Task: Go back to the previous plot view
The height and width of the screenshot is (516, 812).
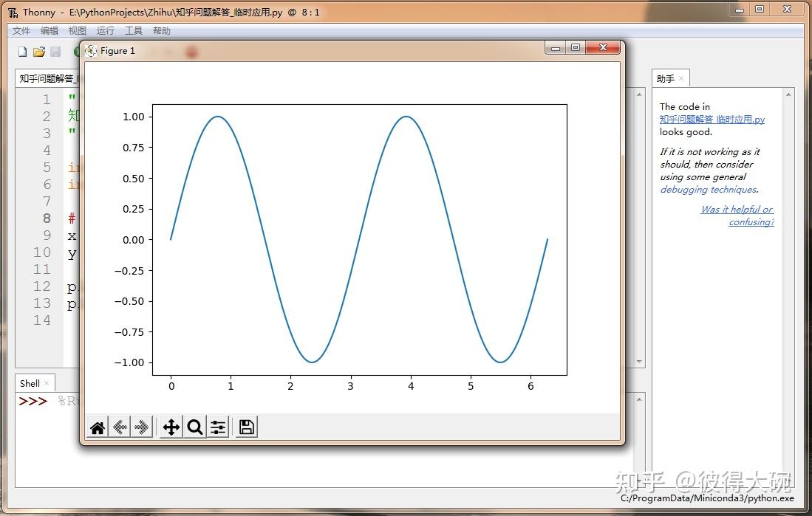Action: [120, 426]
